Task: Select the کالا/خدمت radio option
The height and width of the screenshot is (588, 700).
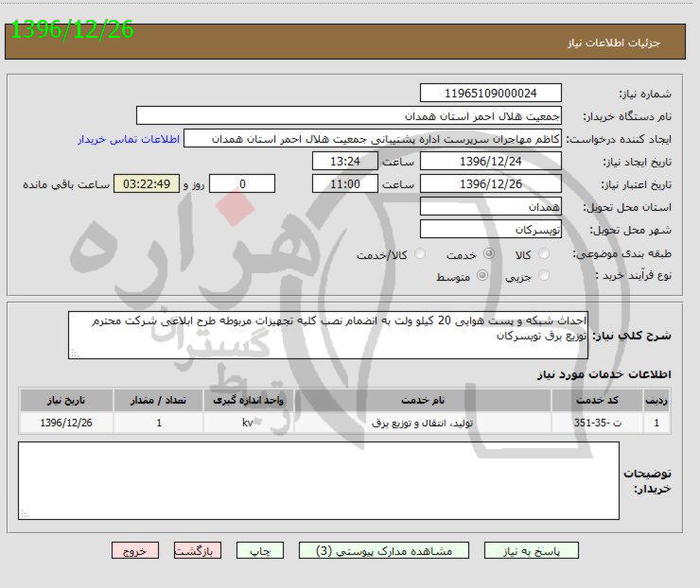Action: click(420, 254)
